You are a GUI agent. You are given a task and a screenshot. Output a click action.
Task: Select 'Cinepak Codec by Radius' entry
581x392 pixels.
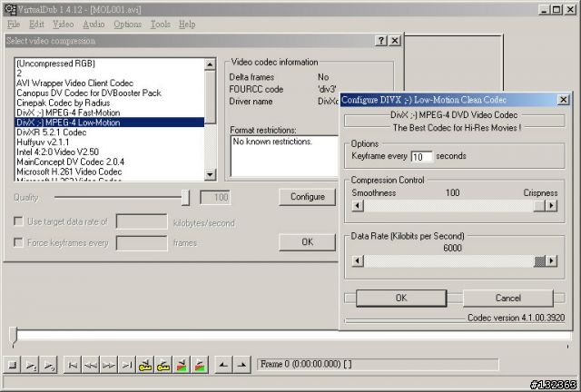(110, 103)
